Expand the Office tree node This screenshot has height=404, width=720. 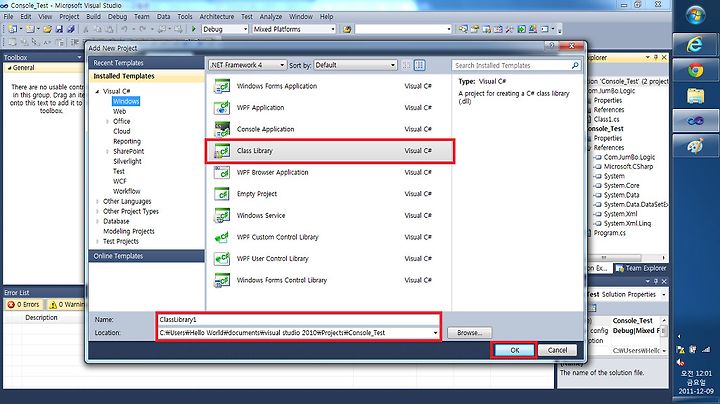point(107,122)
